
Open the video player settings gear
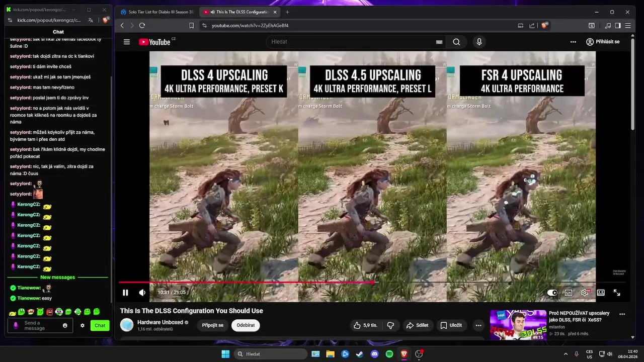click(585, 293)
